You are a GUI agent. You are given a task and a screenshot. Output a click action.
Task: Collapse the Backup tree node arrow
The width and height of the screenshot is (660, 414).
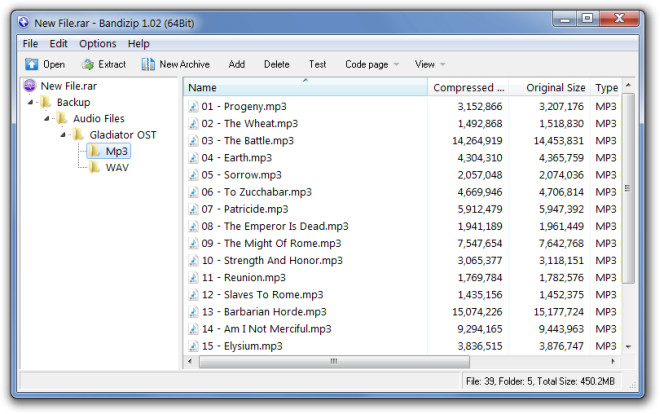(x=30, y=102)
